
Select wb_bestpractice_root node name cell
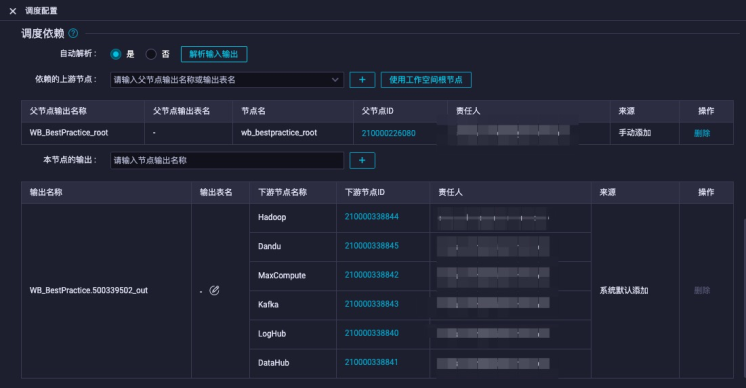(279, 133)
